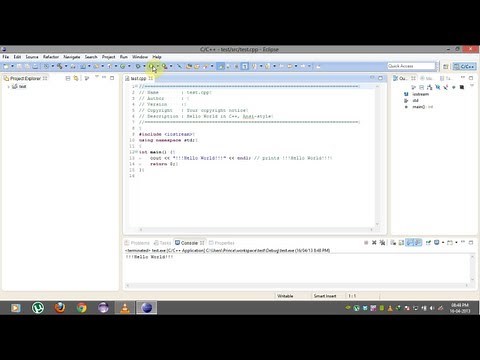Image resolution: width=480 pixels, height=360 pixels.
Task: Click Remove All Terminated Launches in Console
Action: pos(382,243)
